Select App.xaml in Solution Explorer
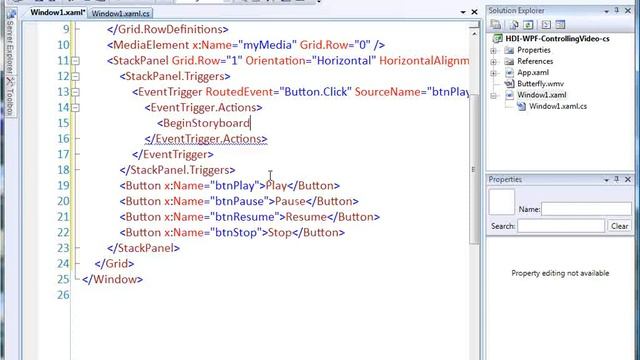Image resolution: width=640 pixels, height=360 pixels. click(533, 73)
